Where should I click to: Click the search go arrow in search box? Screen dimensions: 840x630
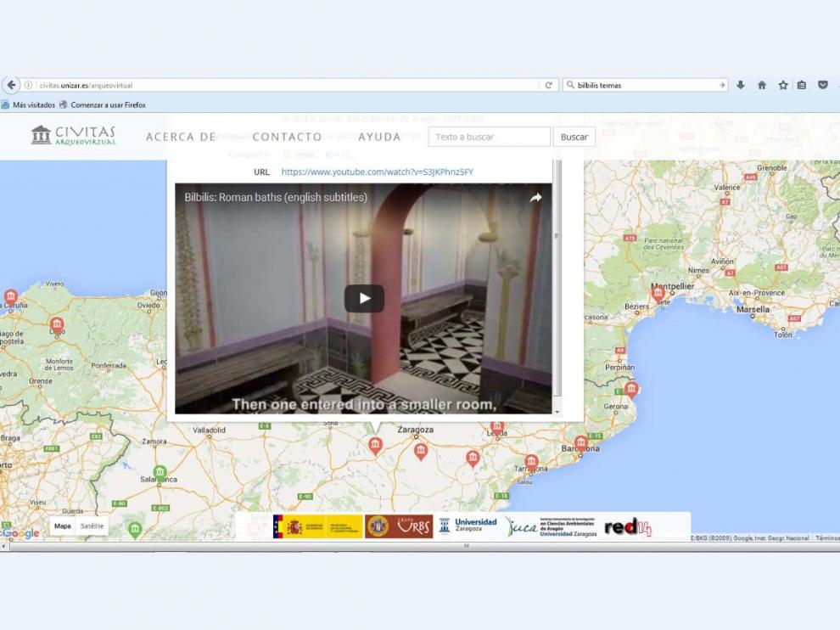click(x=721, y=85)
